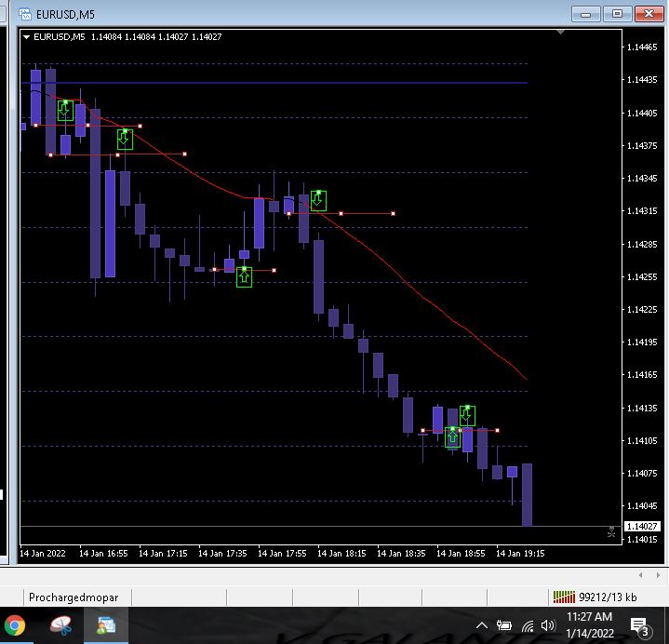Click the 1.14315 price scale label
The height and width of the screenshot is (644, 669).
point(642,211)
